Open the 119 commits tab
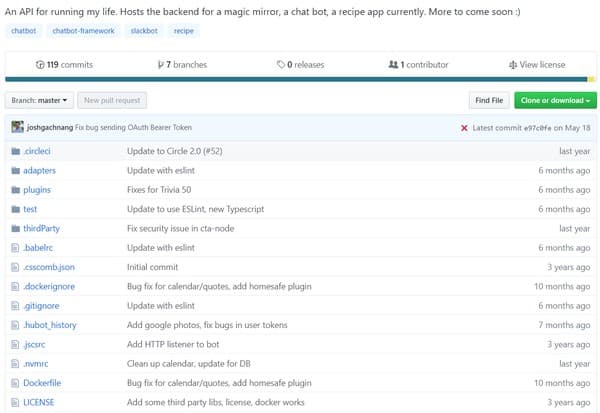 62,65
